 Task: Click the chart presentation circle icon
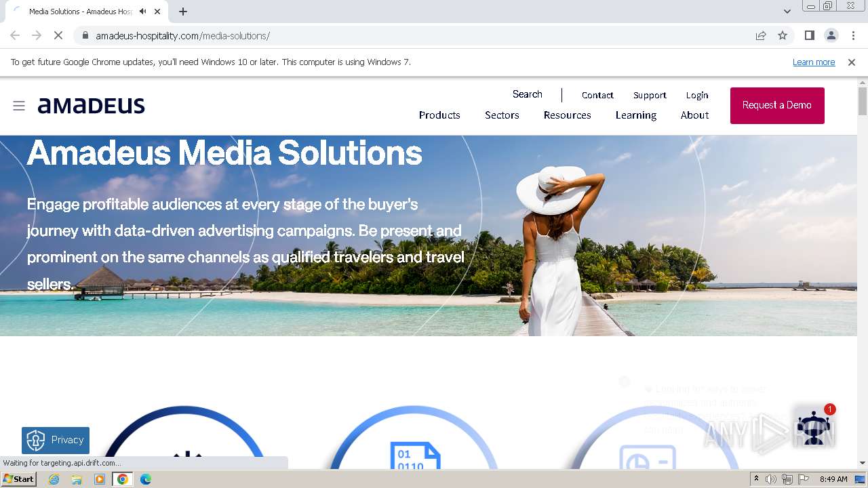point(648,457)
